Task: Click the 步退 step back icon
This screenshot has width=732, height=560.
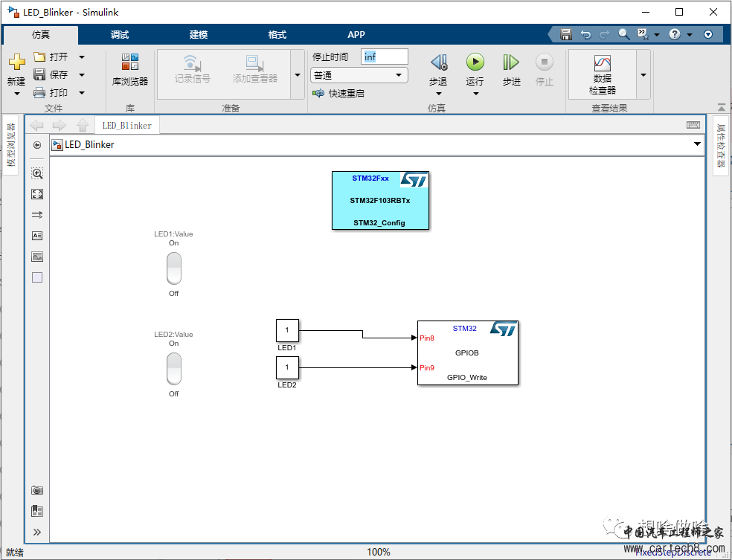Action: 438,62
